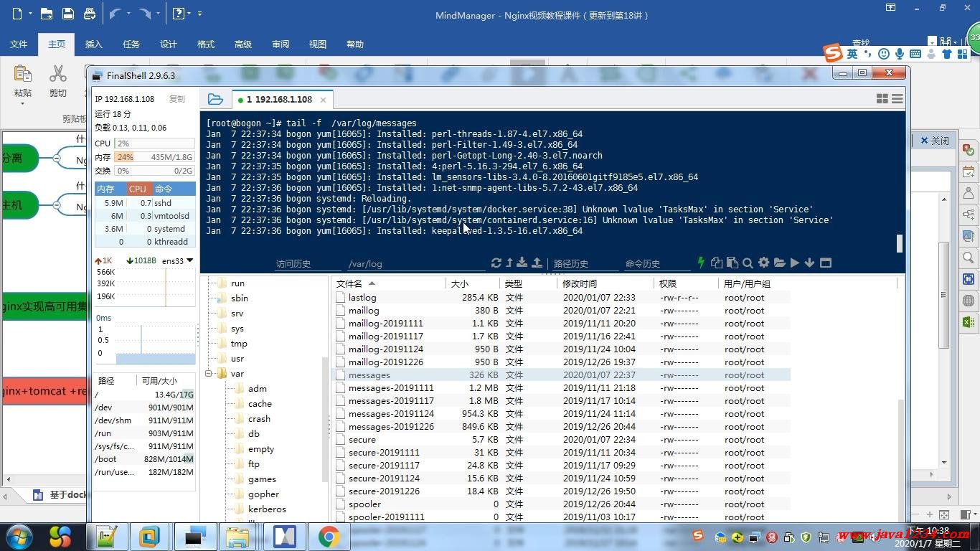Click the MindManager Undo arrow
Screen dimensions: 980x551
tap(115, 13)
